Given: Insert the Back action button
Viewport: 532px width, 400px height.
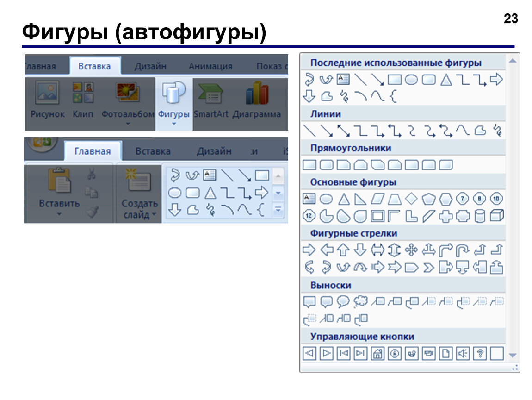Looking at the screenshot, I should click(x=309, y=354).
